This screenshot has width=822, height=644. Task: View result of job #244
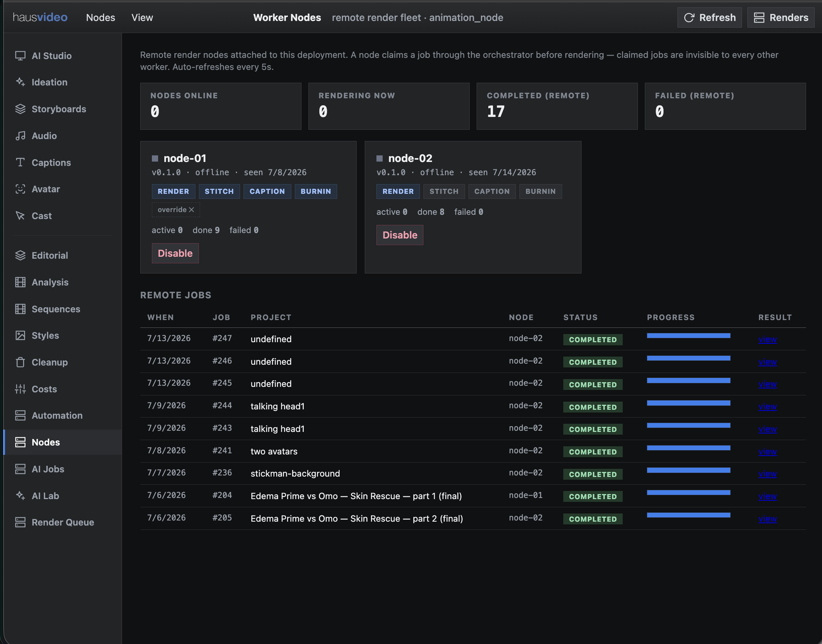(768, 407)
